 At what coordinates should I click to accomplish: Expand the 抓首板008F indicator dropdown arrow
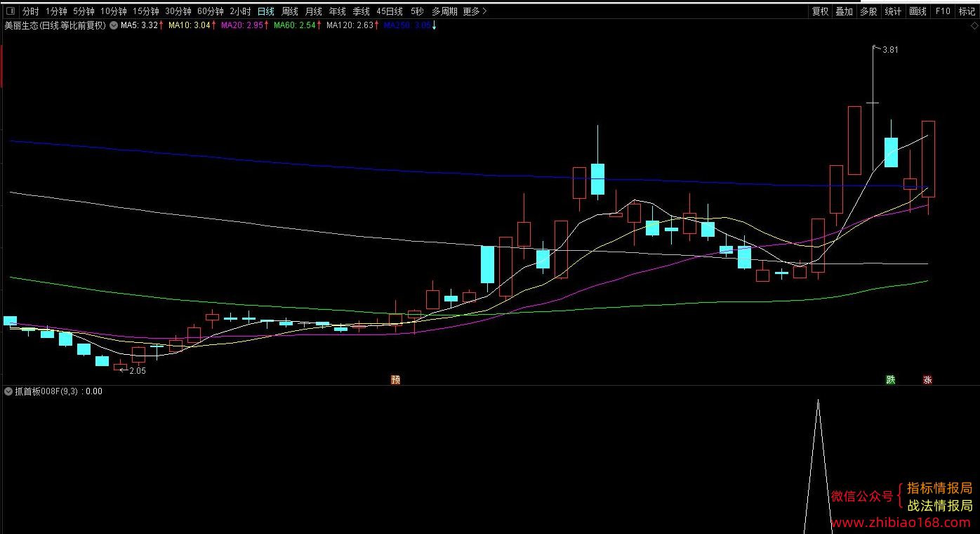[x=8, y=391]
